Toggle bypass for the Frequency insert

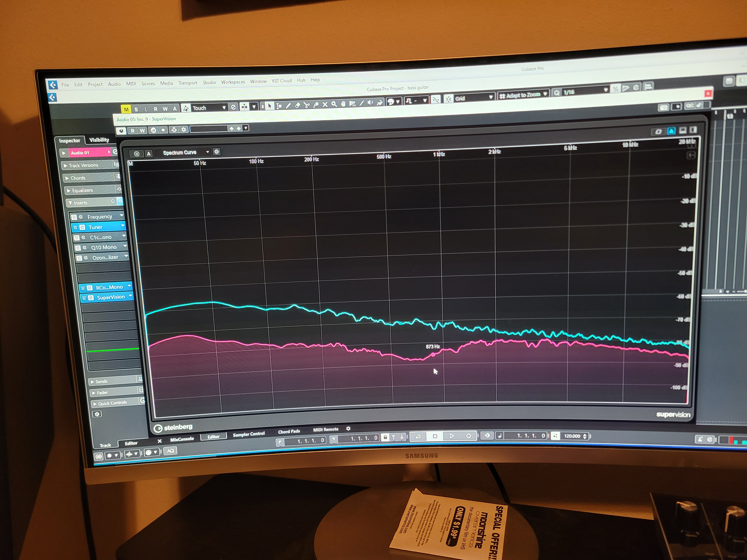(74, 217)
